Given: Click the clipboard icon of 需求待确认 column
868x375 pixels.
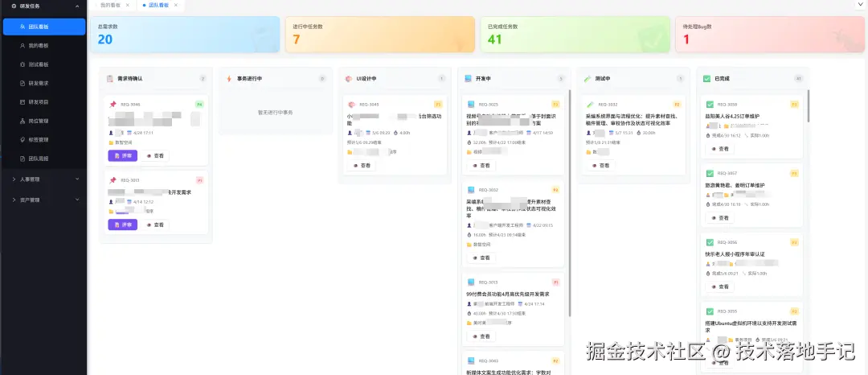Looking at the screenshot, I should click(109, 79).
